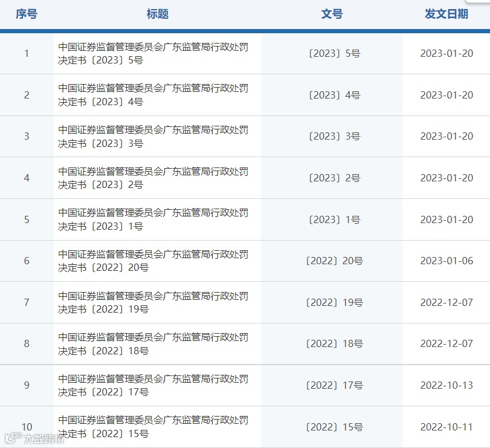Open the 〔2023〕1号 penalty decision title link
The width and height of the screenshot is (490, 448).
coord(153,219)
